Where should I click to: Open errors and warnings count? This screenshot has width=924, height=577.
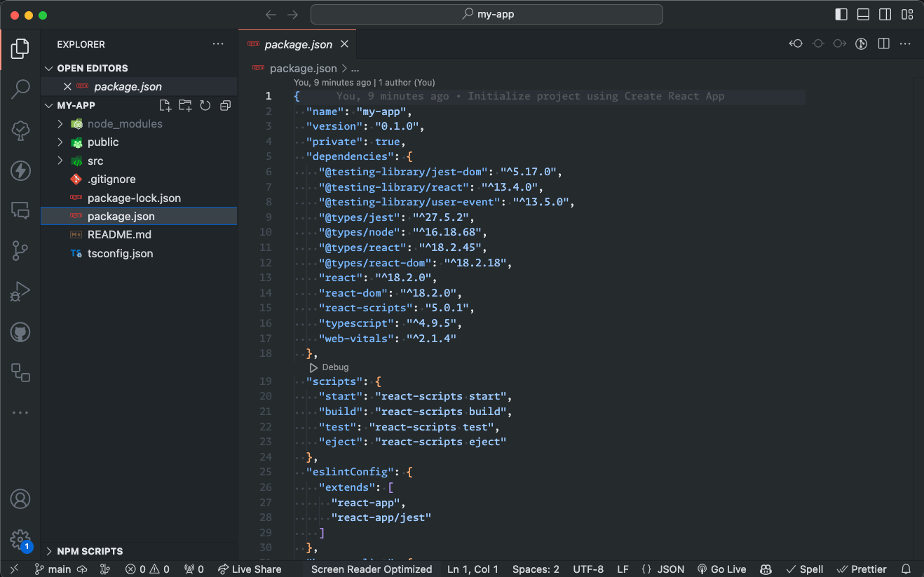(x=147, y=569)
